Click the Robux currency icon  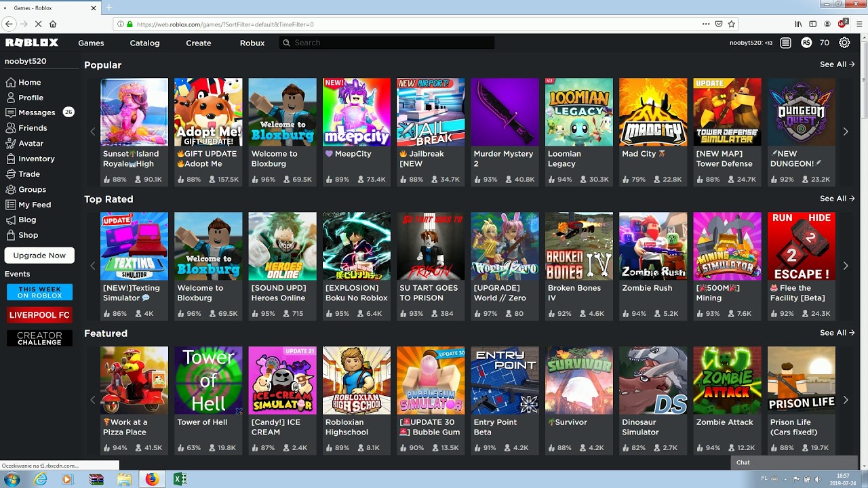click(806, 43)
